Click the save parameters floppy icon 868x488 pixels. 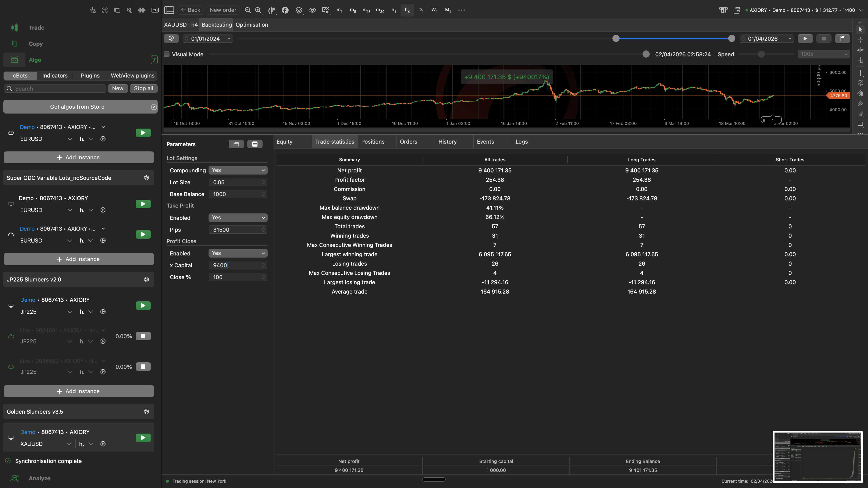255,144
